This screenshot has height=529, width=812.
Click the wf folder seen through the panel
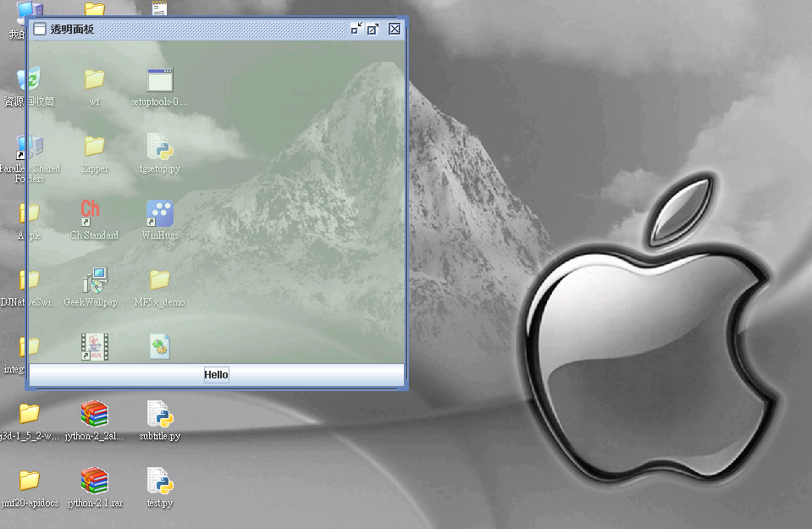click(x=95, y=80)
